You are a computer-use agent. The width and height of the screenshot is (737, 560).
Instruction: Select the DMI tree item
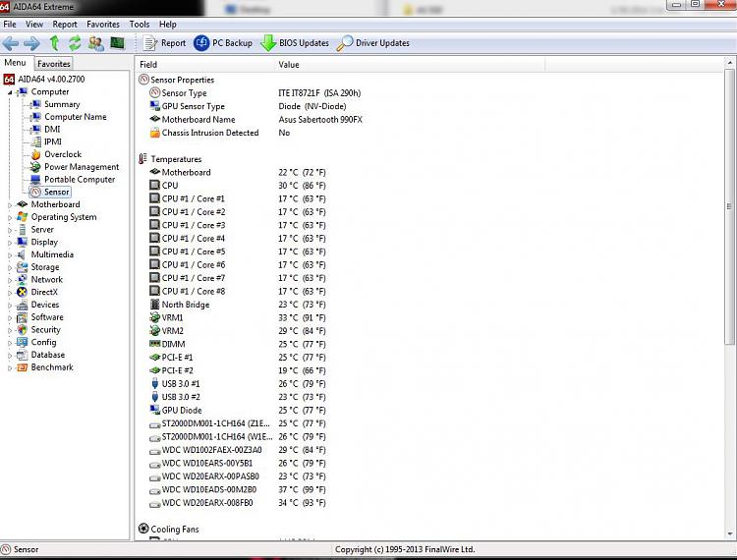pyautogui.click(x=52, y=130)
